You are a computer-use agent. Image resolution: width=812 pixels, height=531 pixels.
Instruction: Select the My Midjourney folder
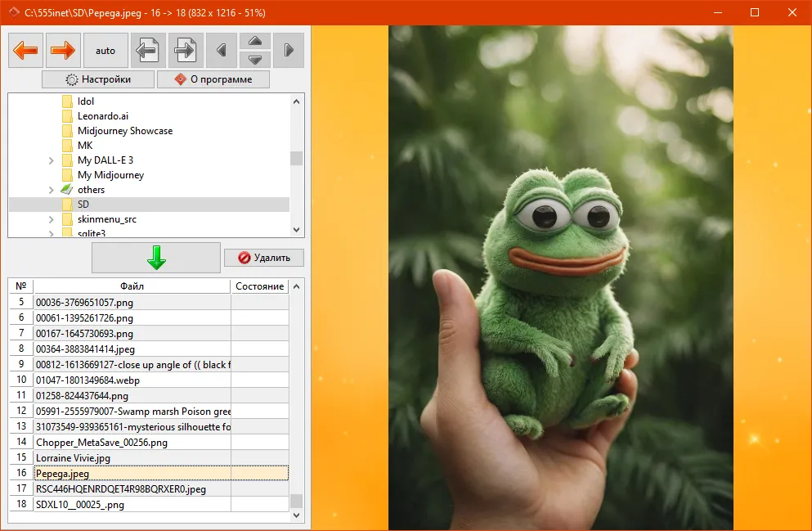point(111,175)
